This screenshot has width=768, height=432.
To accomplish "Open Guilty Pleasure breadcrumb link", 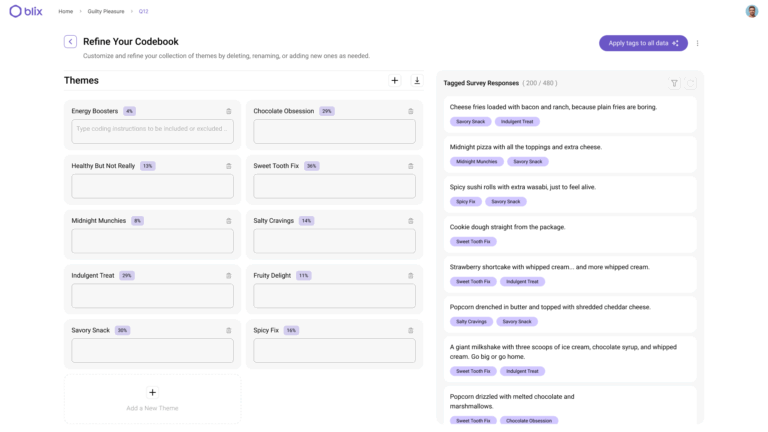I will coord(106,11).
